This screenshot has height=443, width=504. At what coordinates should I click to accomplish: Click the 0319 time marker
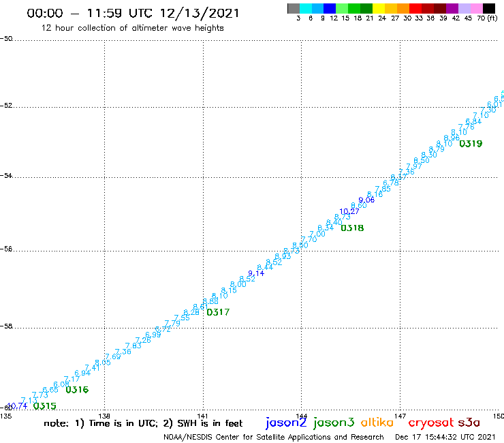click(x=471, y=144)
